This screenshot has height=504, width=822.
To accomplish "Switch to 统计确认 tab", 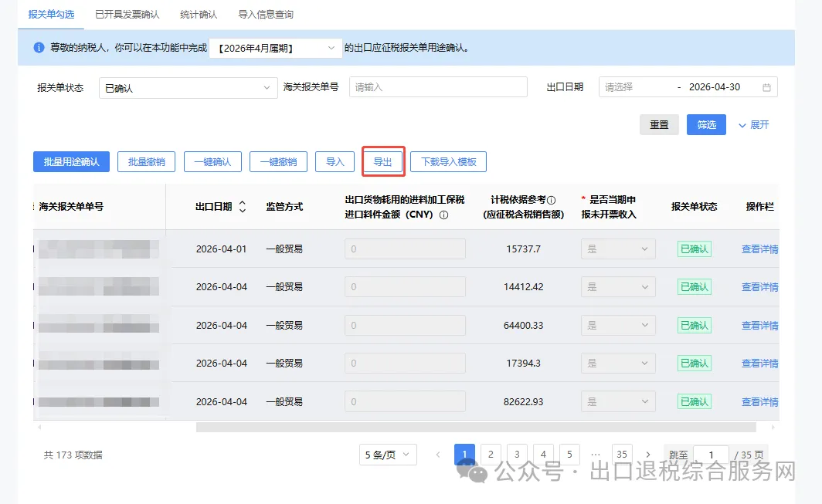I will tap(198, 15).
